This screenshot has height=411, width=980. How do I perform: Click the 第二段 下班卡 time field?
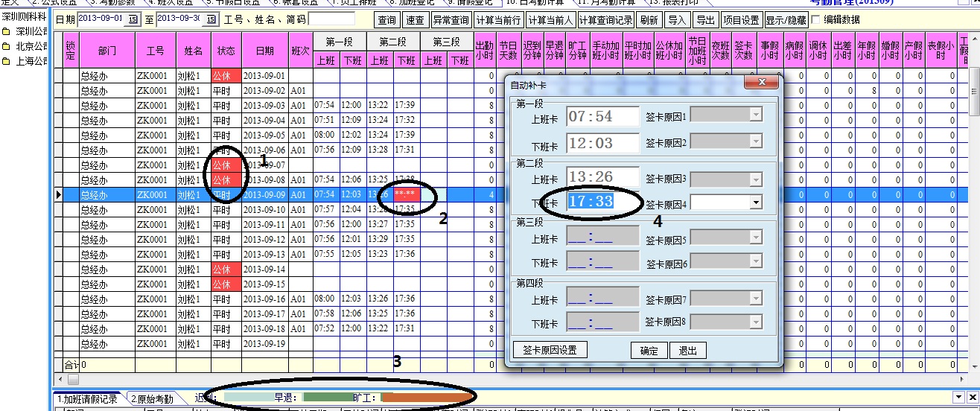602,201
